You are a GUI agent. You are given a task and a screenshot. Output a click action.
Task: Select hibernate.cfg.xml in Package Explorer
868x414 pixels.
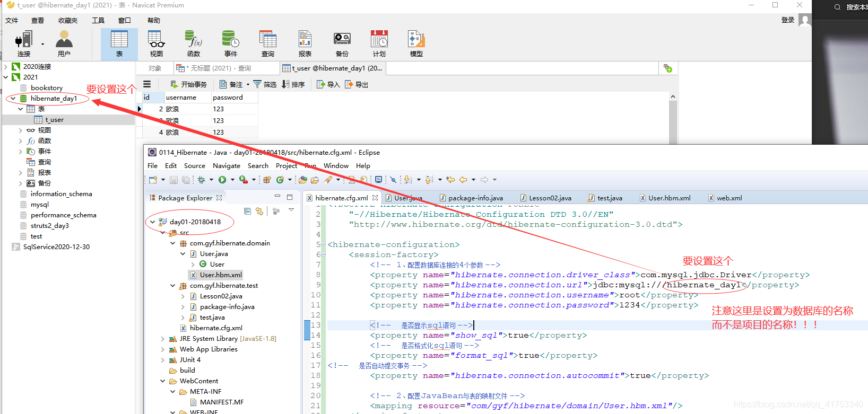coord(216,328)
